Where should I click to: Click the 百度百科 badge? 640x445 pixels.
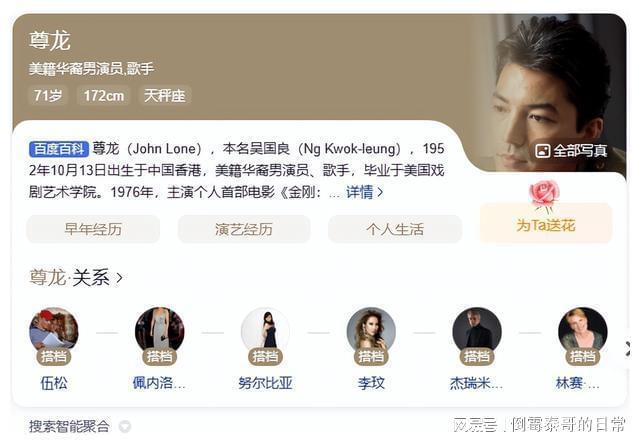58,149
